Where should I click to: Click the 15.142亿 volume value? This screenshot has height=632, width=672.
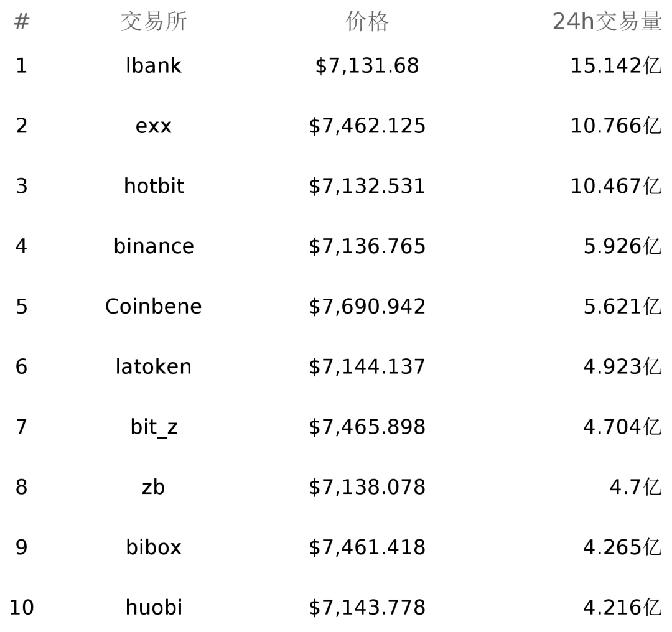coord(615,66)
